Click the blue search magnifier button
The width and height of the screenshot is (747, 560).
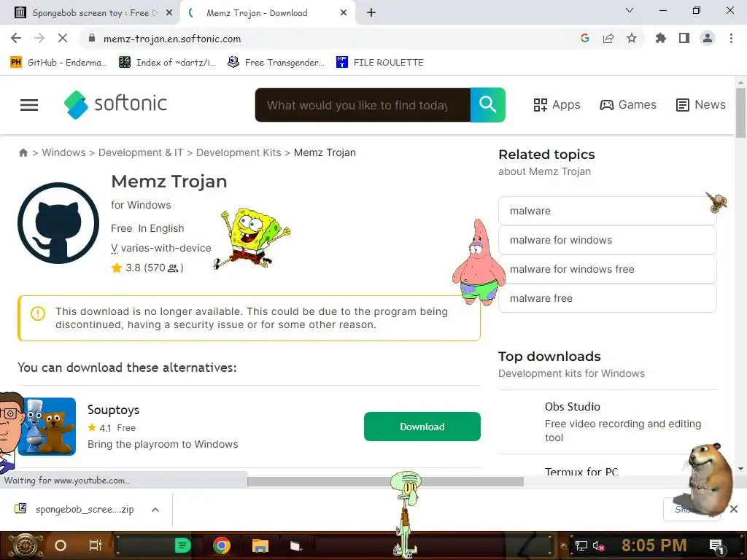(487, 105)
